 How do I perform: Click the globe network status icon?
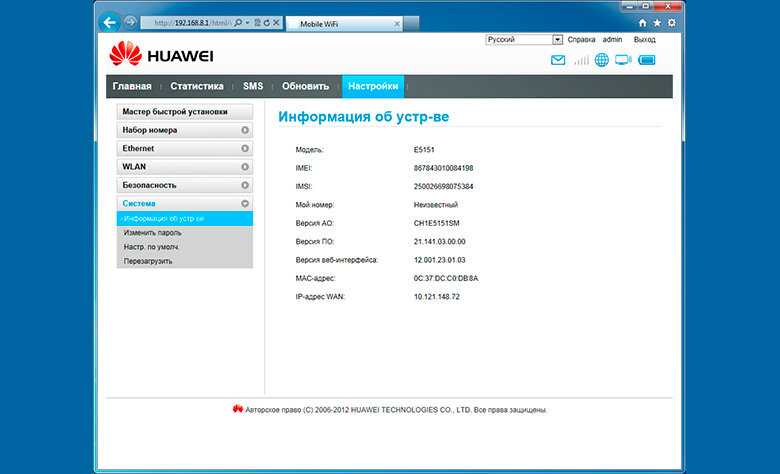[x=601, y=60]
